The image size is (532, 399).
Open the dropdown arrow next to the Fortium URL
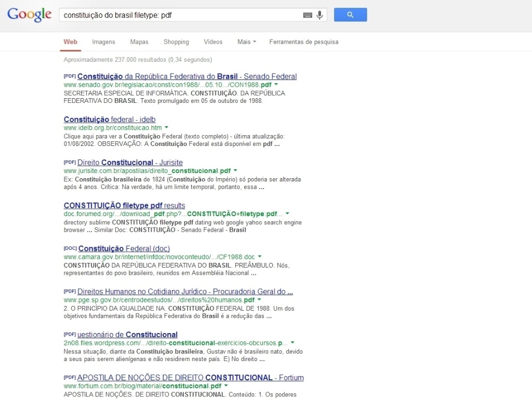225,386
